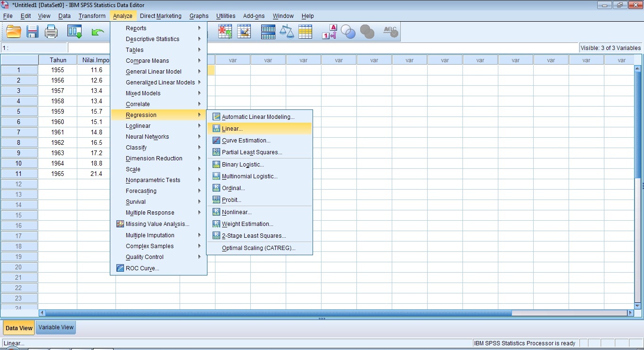Click the ROC Curve icon
Screen dimensions: 644x350
coord(120,268)
